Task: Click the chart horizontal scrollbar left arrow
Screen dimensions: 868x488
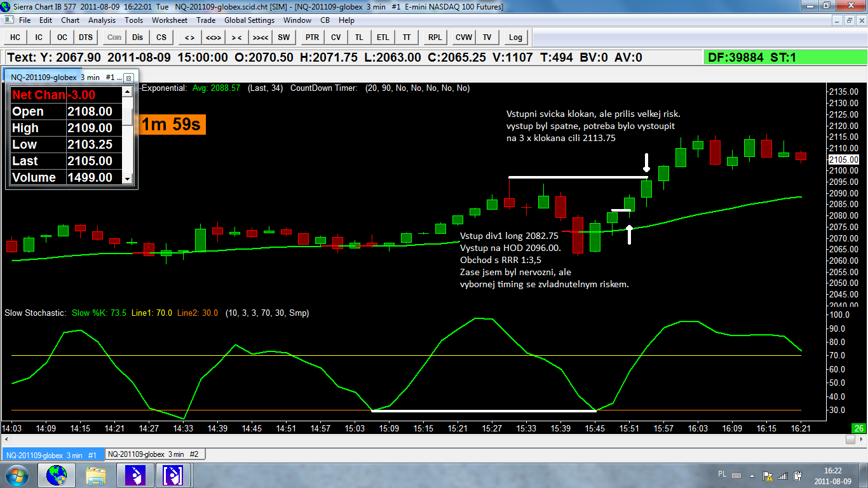Action: [6, 439]
